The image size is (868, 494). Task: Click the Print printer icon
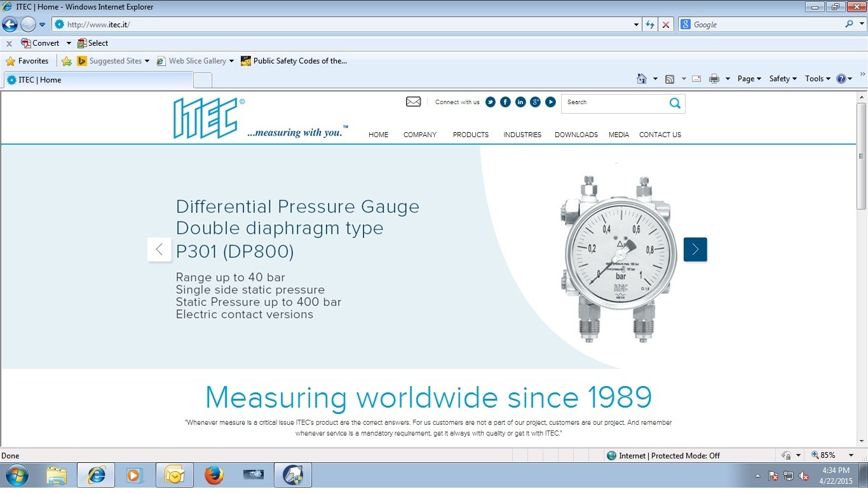[714, 79]
